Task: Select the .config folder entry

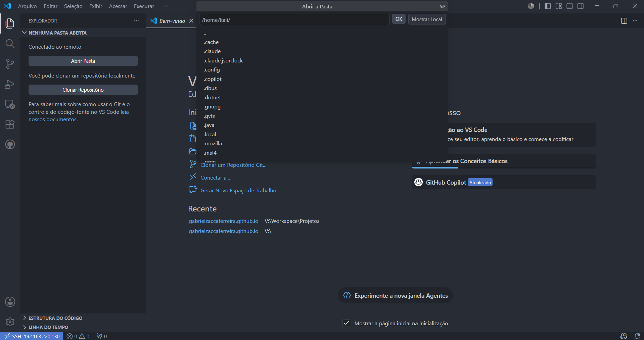Action: click(x=322, y=69)
